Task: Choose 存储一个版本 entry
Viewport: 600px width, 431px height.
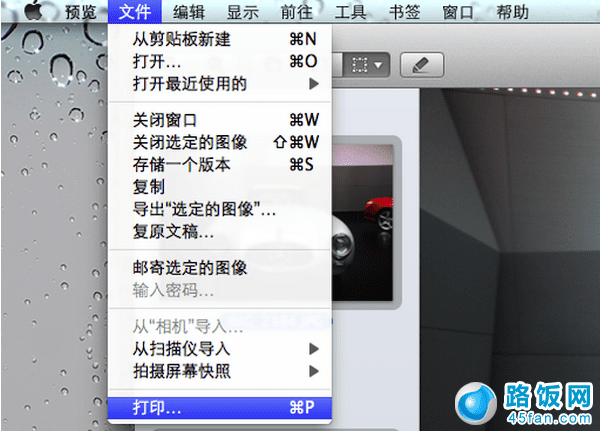Action: pos(220,165)
